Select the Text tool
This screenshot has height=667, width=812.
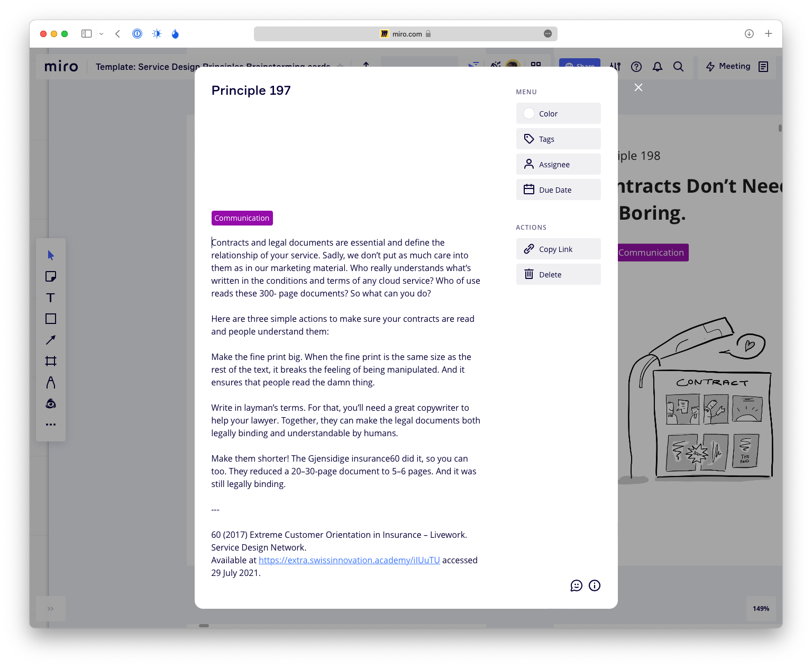[x=51, y=298]
